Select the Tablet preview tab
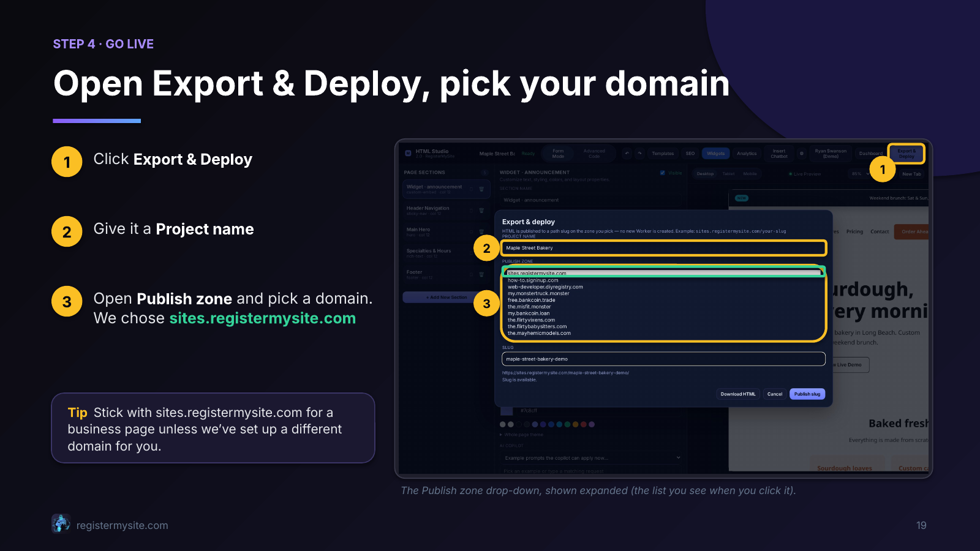This screenshot has height=551, width=980. (x=728, y=174)
